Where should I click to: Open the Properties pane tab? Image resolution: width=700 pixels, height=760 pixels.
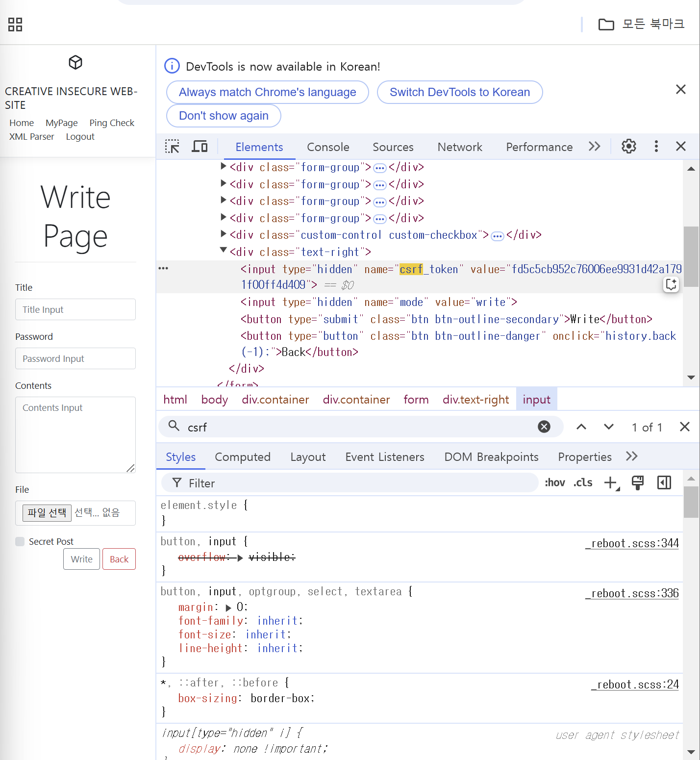[585, 457]
